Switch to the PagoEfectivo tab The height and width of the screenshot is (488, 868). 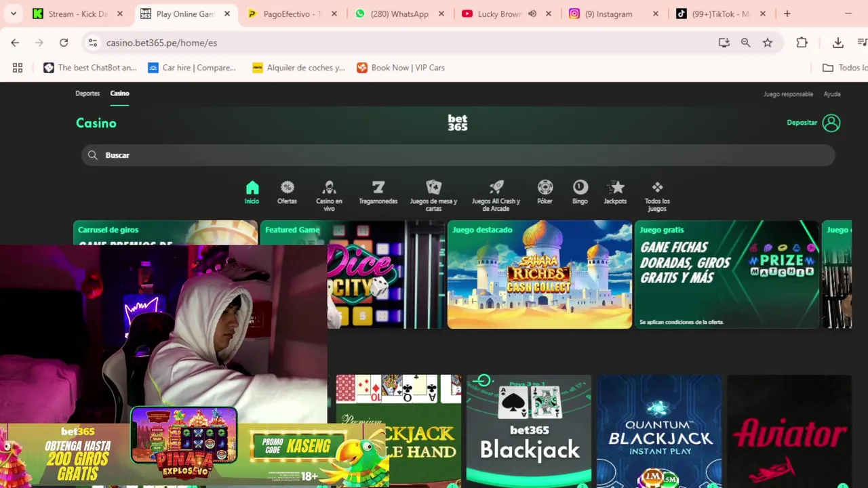tap(293, 14)
